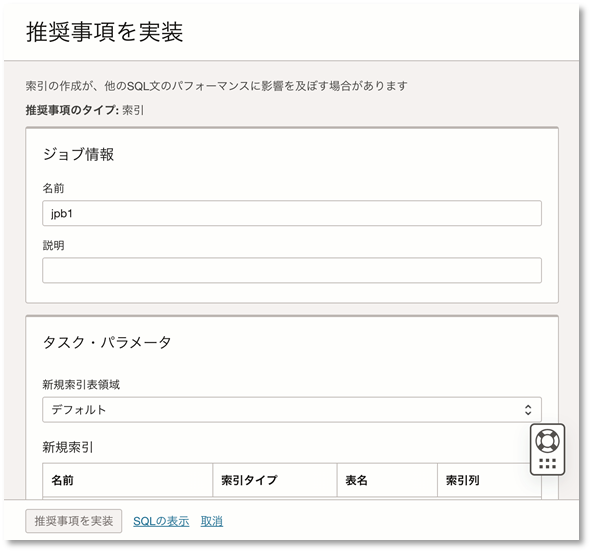
Task: Click the タスク・パラメータ section heading
Action: coord(107,343)
